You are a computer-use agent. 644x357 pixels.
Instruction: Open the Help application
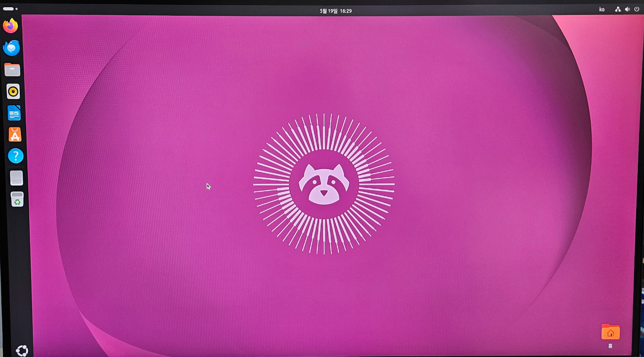[x=16, y=156]
